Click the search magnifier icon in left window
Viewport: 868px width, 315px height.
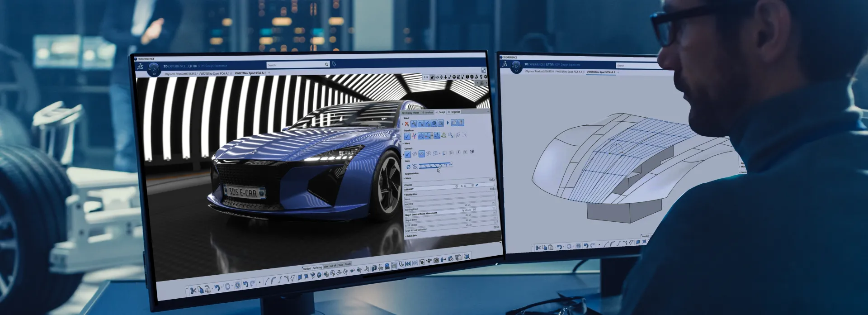click(x=326, y=65)
